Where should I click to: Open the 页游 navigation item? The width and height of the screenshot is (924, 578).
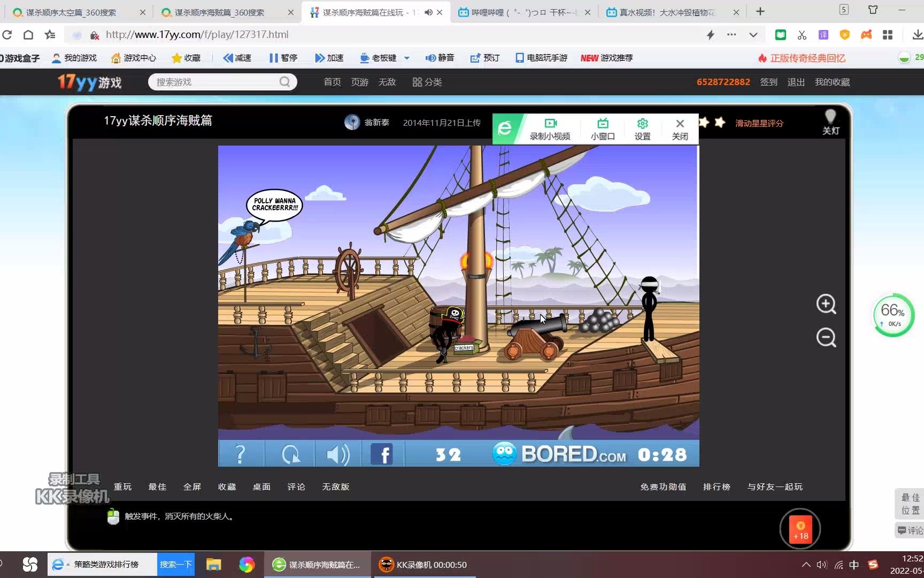tap(359, 82)
